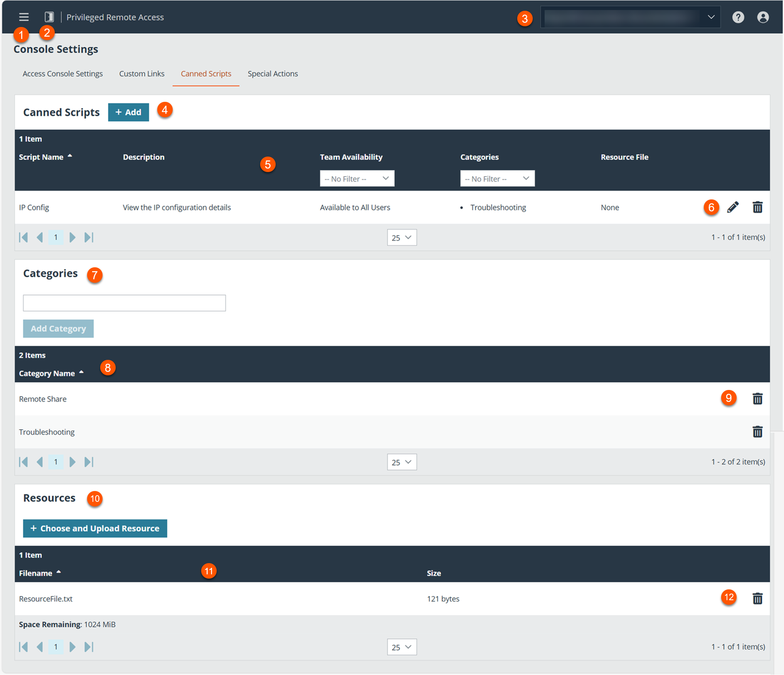Expand the Categories No Filter dropdown
The width and height of the screenshot is (784, 675).
[x=497, y=179]
